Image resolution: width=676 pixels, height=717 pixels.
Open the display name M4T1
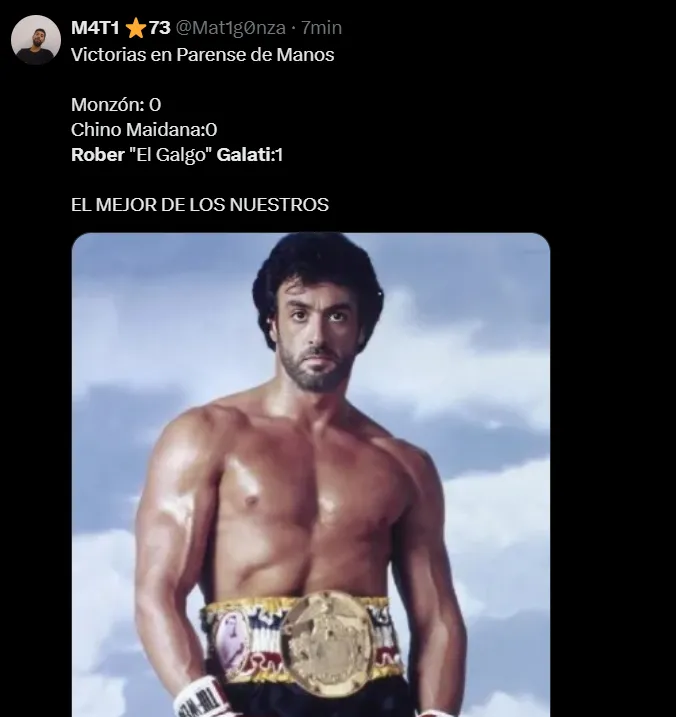click(95, 28)
